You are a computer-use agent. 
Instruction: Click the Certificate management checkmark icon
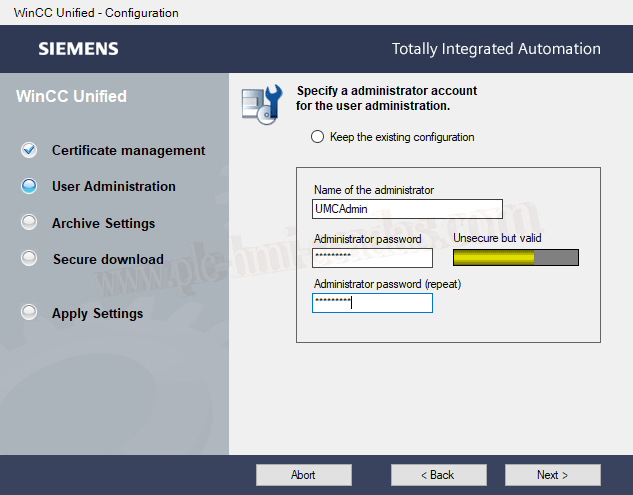pos(29,150)
